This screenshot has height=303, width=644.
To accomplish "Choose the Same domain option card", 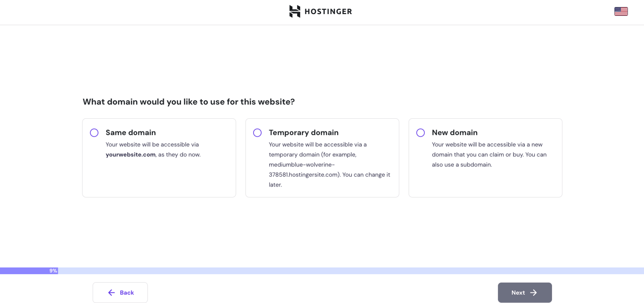I will [x=159, y=157].
